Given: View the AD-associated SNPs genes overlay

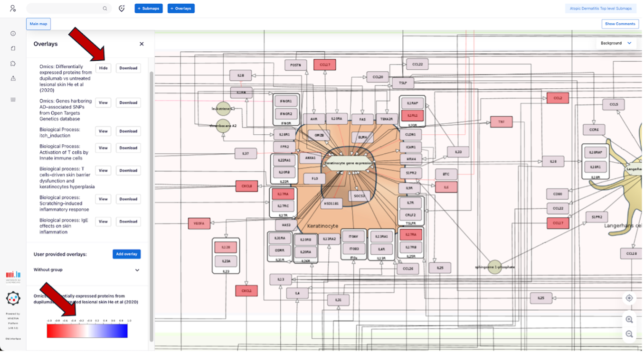Looking at the screenshot, I should [x=103, y=102].
